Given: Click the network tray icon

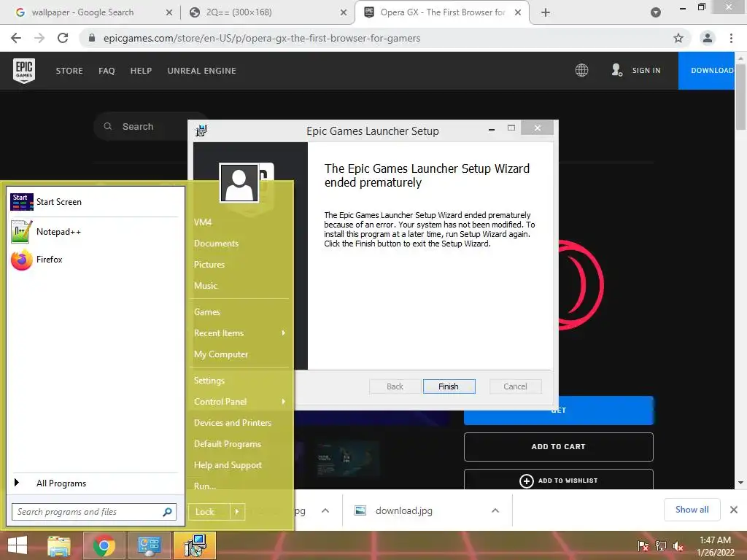Looking at the screenshot, I should point(661,546).
